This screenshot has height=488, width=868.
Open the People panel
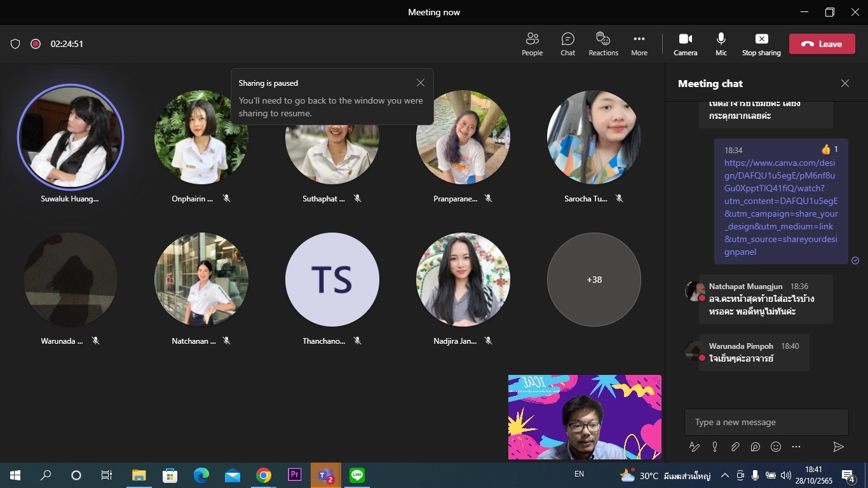click(532, 44)
